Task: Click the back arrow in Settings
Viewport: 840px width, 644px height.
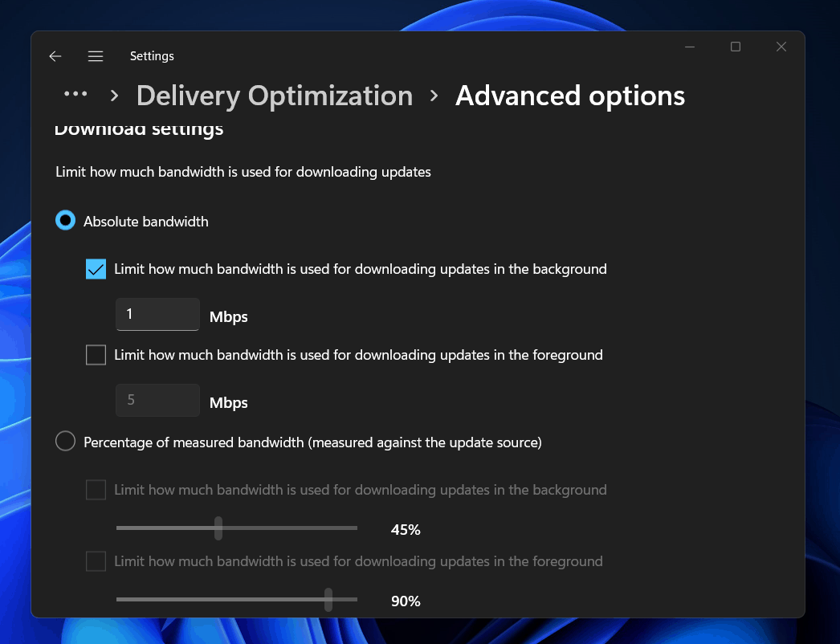Action: coord(55,56)
